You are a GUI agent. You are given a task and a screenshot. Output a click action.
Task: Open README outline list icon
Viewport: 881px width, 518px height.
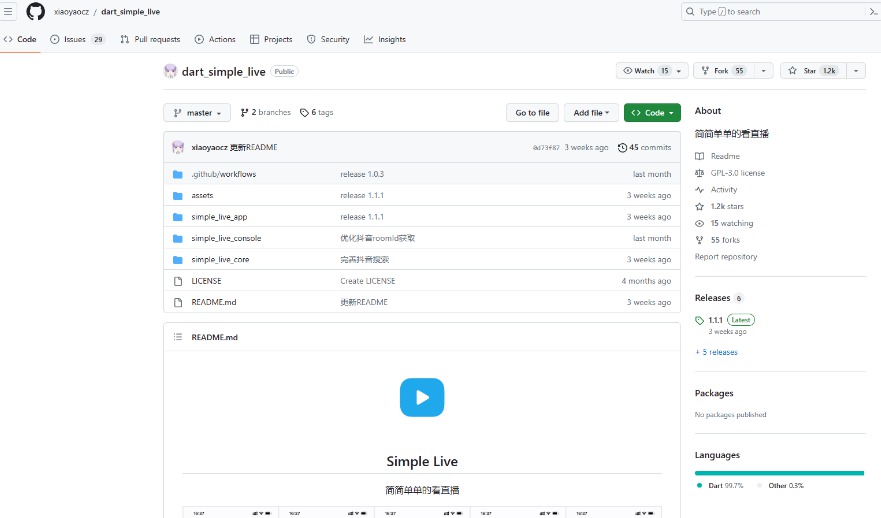click(x=178, y=337)
